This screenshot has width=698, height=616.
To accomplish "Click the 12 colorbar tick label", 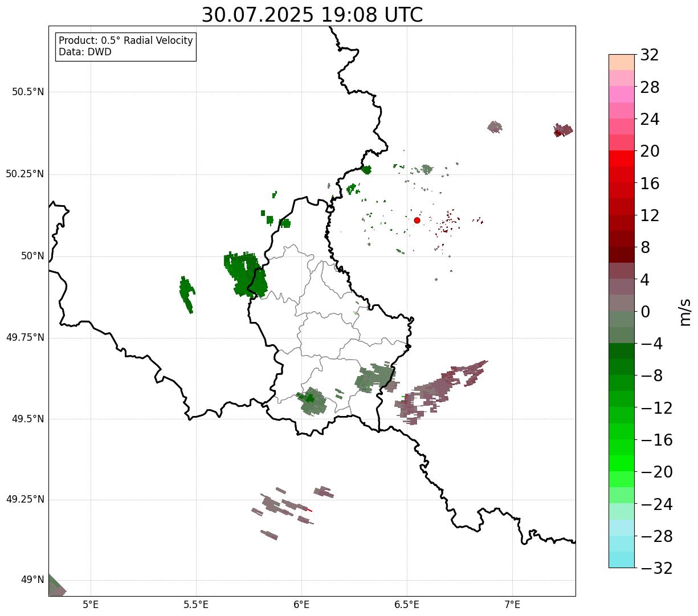I will click(650, 215).
